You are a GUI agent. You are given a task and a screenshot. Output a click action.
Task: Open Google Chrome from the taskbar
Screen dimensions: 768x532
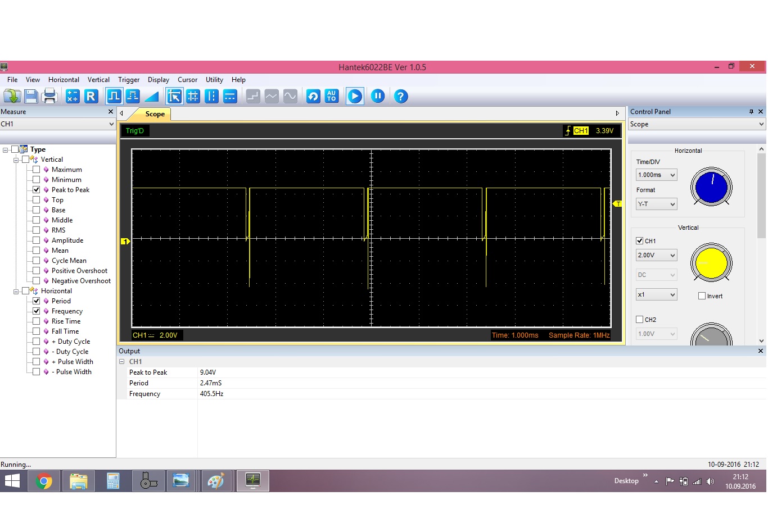coord(44,481)
